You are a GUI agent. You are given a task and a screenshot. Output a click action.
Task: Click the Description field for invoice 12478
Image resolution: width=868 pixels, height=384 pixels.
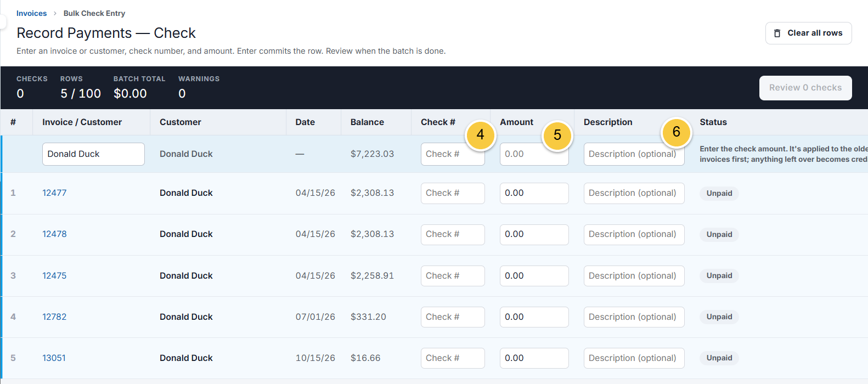point(634,234)
